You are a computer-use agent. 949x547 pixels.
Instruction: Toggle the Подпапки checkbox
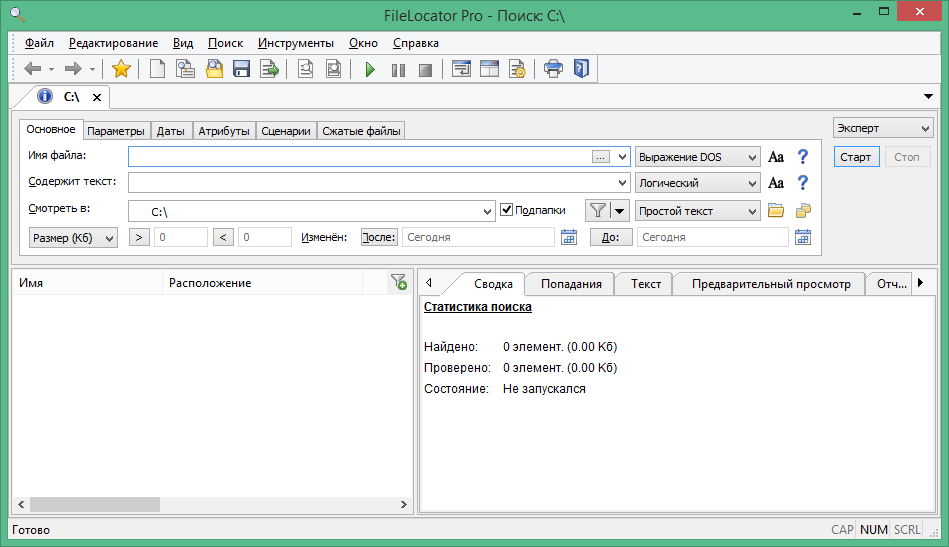(507, 210)
